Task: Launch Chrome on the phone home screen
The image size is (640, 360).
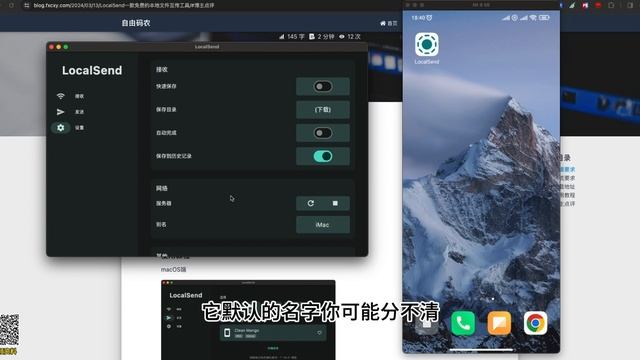Action: tap(536, 323)
